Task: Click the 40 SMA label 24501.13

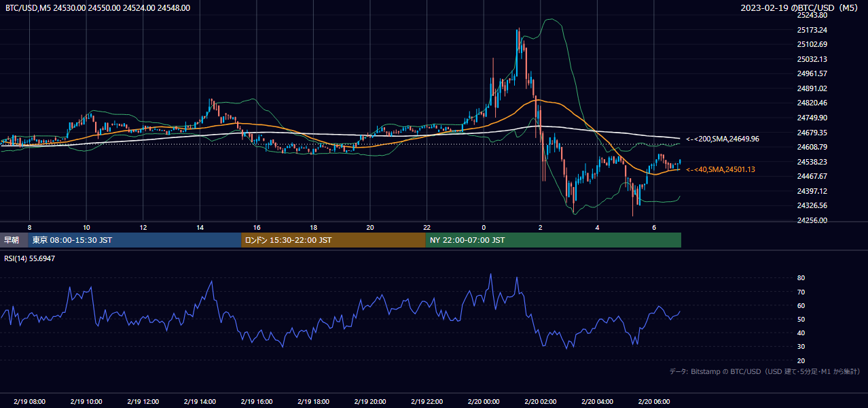Action: coord(721,169)
